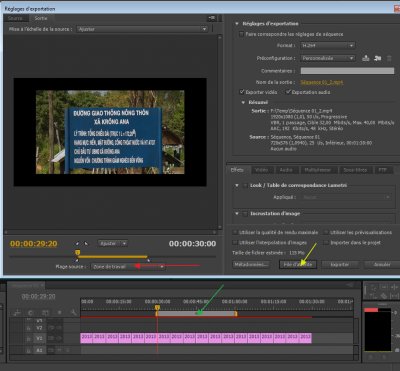Collapse the Réglages d'exportation section
The width and height of the screenshot is (400, 371).
237,24
